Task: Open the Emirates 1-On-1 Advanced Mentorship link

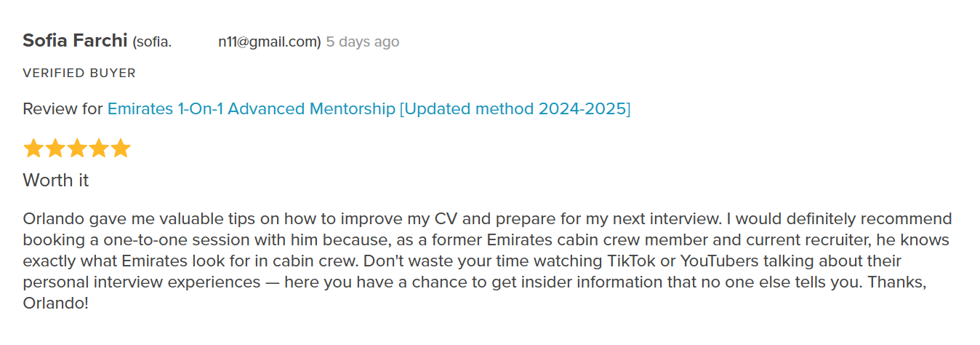Action: click(x=369, y=109)
